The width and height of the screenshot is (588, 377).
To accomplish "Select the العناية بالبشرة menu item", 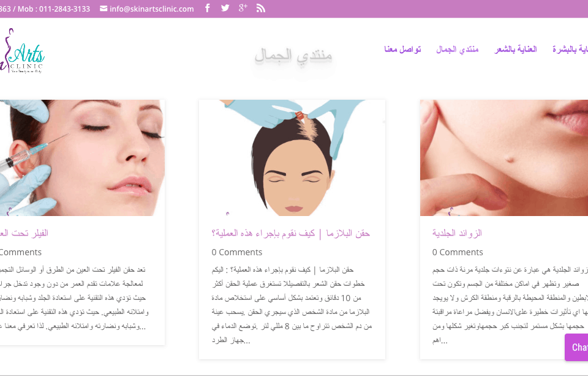I will [570, 49].
